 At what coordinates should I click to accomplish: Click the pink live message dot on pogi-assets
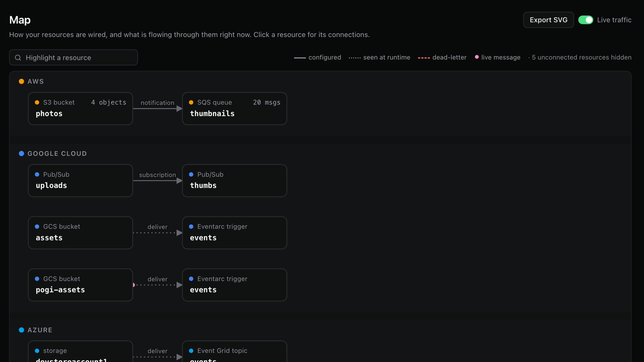pos(134,285)
